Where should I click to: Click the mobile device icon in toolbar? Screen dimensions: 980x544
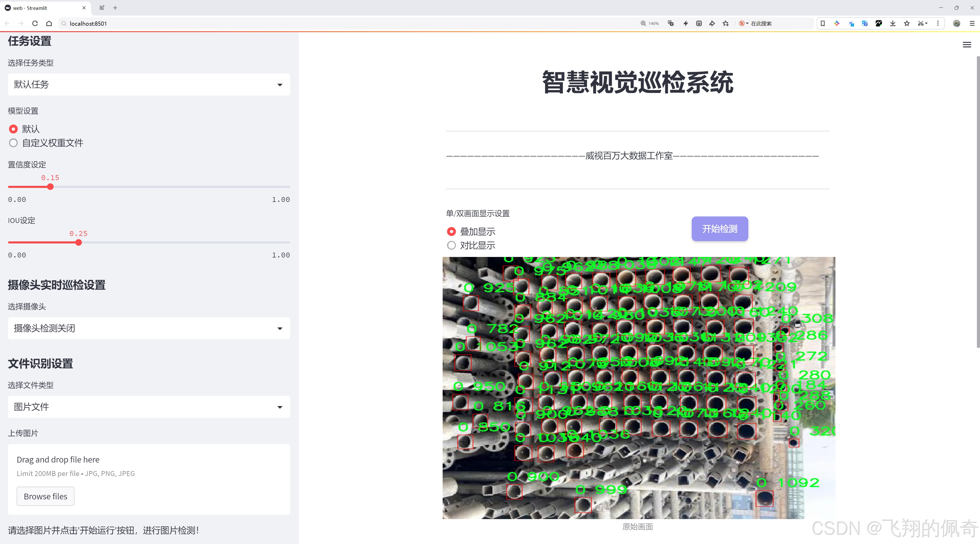click(x=823, y=23)
